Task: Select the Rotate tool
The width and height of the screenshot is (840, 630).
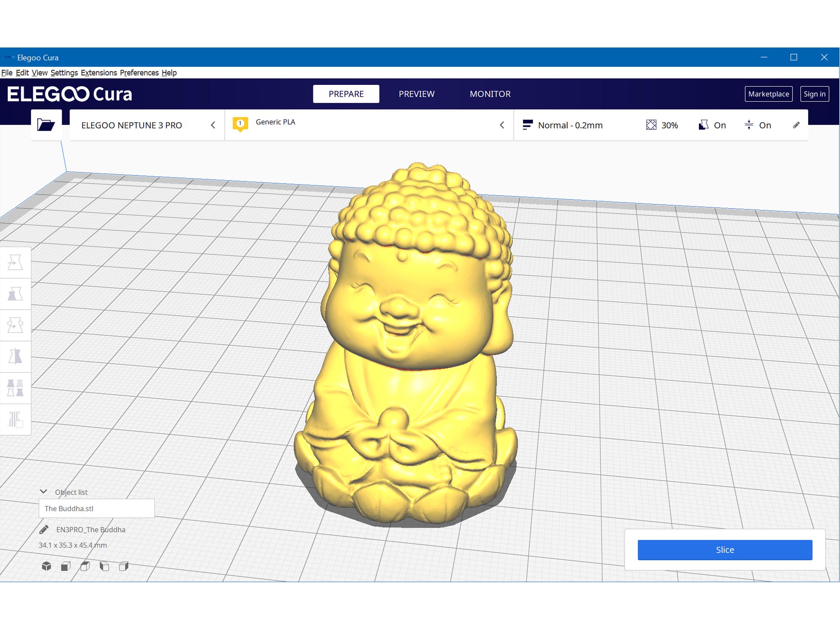Action: click(15, 325)
